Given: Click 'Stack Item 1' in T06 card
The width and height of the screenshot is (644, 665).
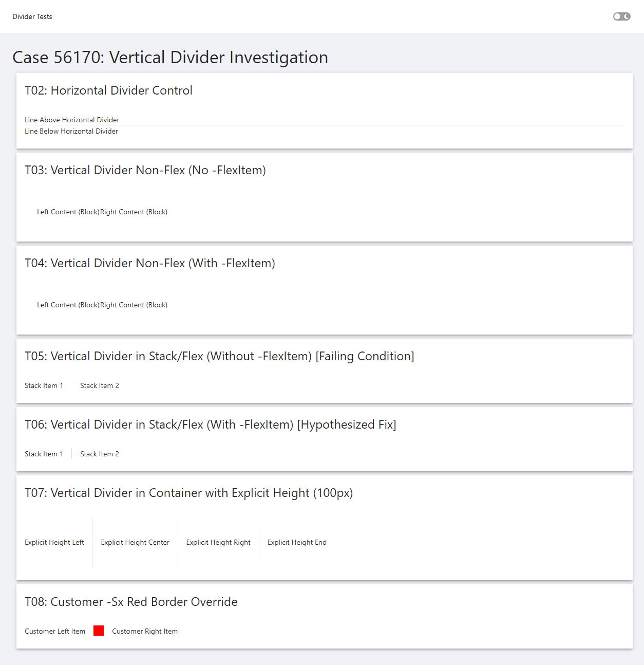Looking at the screenshot, I should point(44,454).
